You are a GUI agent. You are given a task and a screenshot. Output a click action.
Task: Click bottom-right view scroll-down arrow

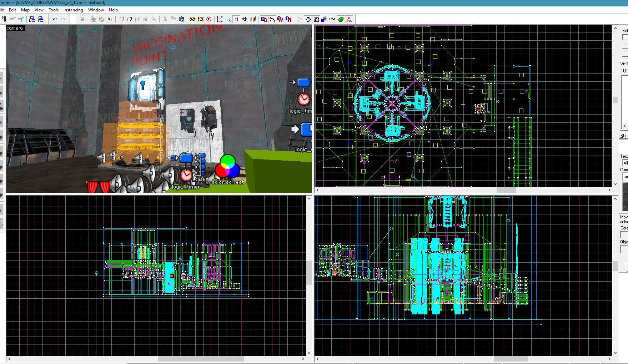coord(615,353)
